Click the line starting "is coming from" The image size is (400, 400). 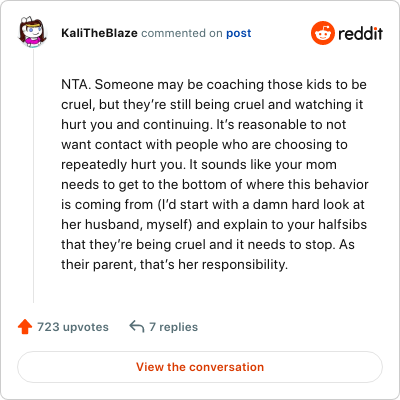pos(213,205)
